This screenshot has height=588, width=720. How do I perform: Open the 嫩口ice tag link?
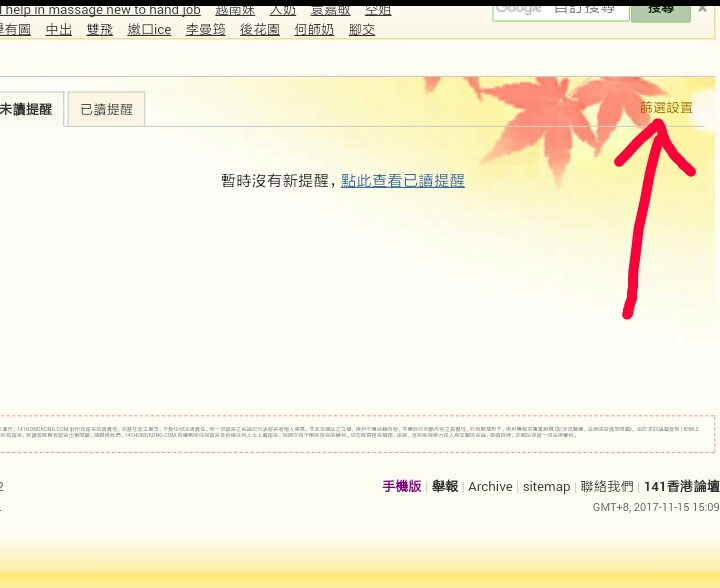[149, 30]
